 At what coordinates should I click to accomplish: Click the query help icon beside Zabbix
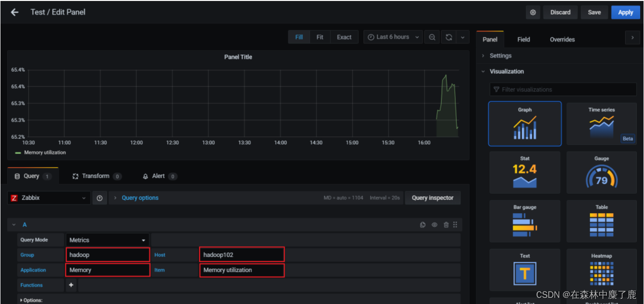point(99,198)
